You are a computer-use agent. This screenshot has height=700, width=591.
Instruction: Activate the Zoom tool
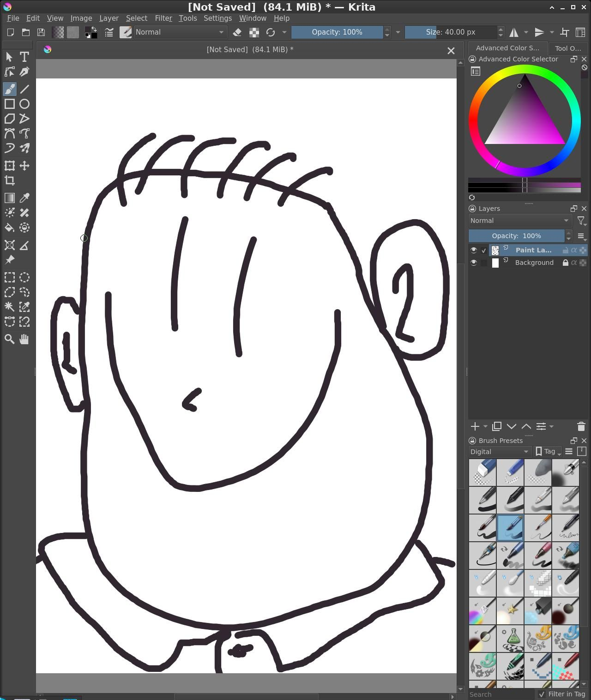point(9,339)
